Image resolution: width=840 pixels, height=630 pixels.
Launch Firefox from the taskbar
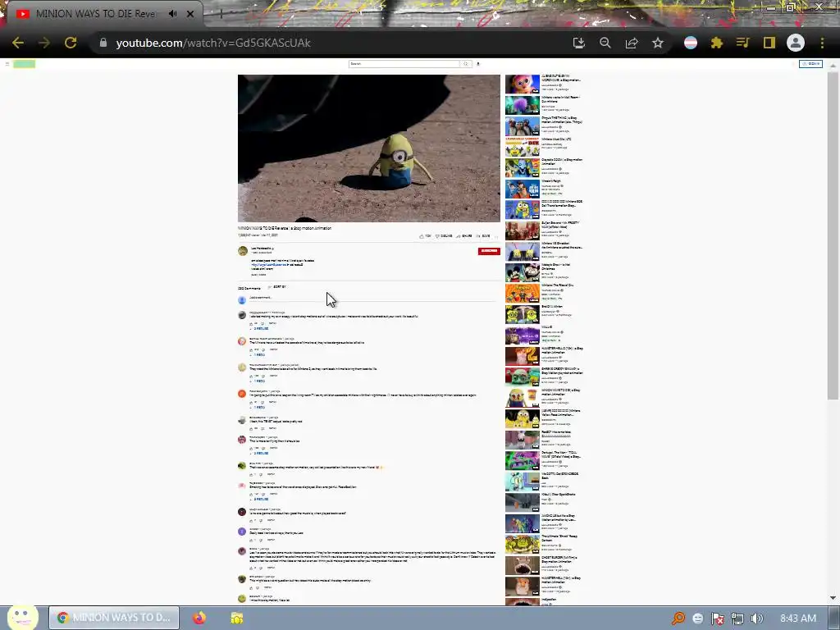point(199,618)
